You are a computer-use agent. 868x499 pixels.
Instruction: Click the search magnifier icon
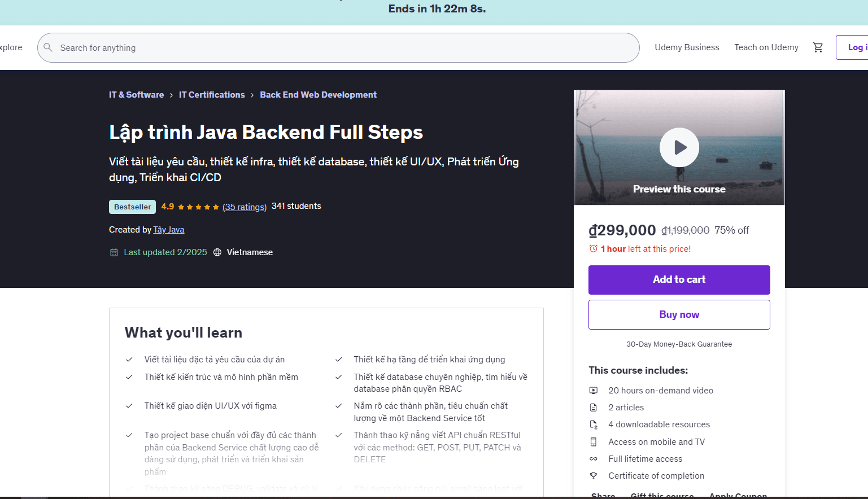[48, 47]
